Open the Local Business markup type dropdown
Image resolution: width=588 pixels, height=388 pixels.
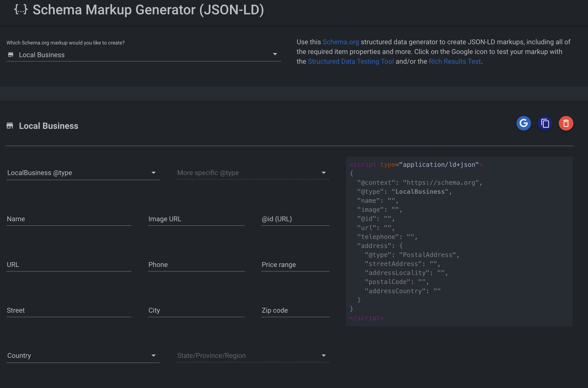(x=144, y=55)
